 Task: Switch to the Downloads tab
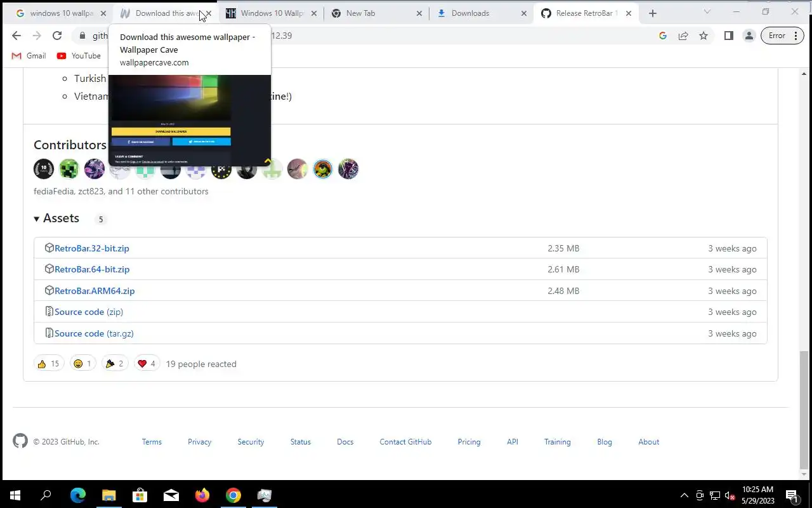(x=482, y=13)
